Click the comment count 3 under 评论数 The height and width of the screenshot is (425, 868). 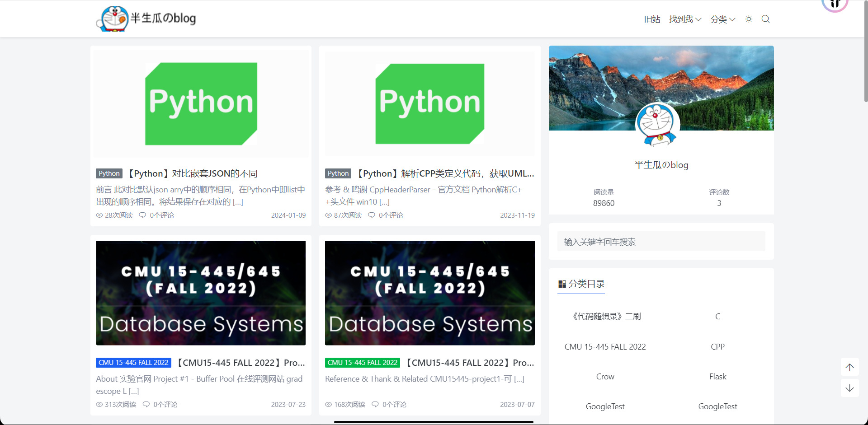(x=719, y=203)
